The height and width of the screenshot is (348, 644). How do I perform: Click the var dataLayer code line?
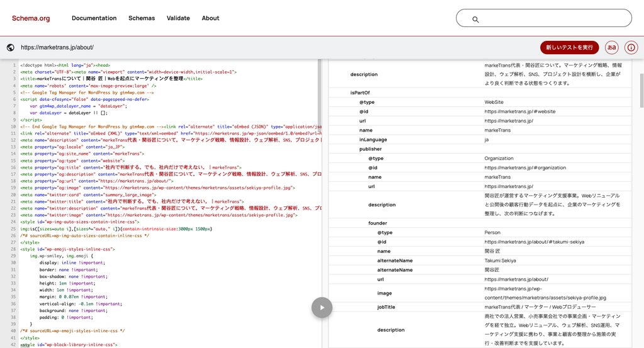[68, 113]
